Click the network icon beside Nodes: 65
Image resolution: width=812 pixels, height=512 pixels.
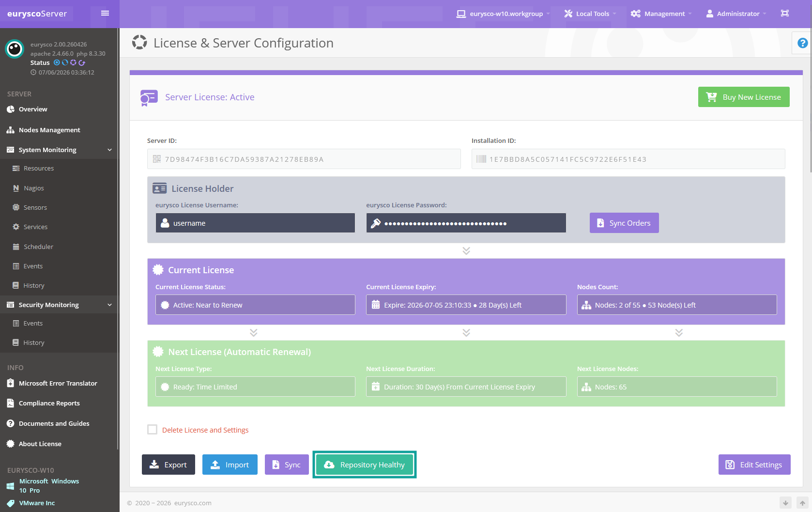[x=586, y=387]
